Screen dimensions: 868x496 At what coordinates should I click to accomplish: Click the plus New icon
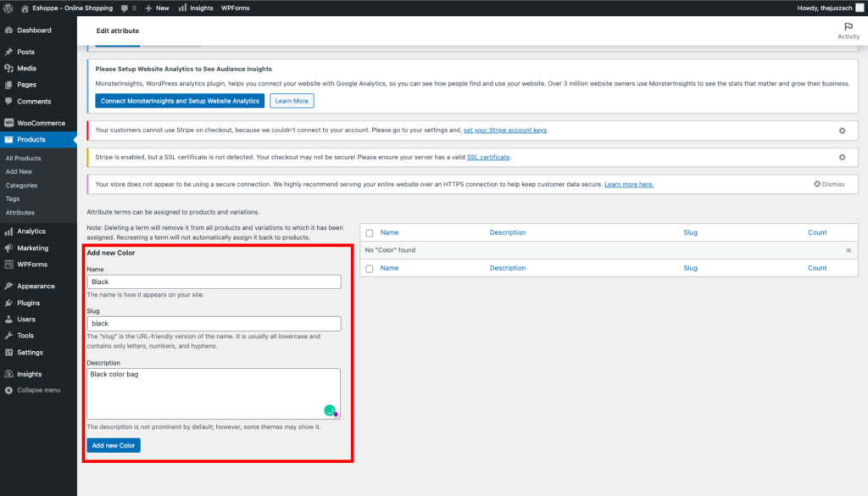148,8
